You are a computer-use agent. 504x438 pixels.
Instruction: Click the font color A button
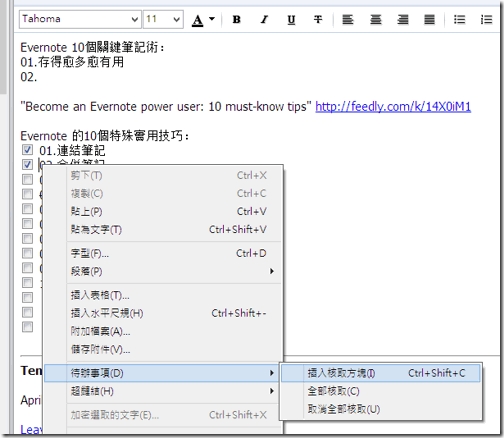point(198,20)
